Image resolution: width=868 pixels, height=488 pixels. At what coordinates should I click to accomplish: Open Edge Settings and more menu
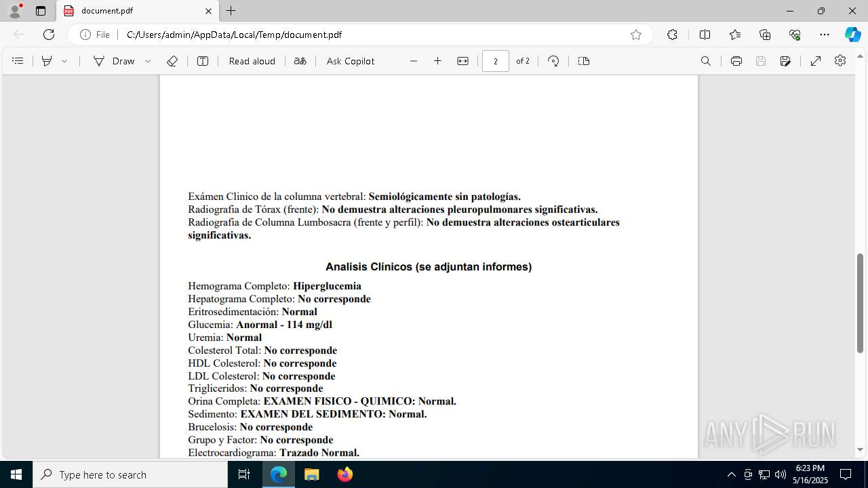[x=825, y=35]
